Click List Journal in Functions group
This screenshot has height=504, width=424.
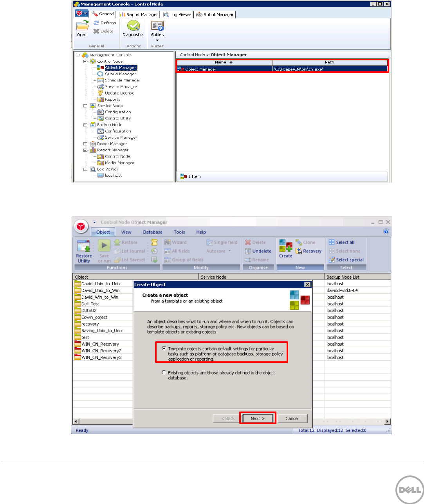(x=130, y=251)
